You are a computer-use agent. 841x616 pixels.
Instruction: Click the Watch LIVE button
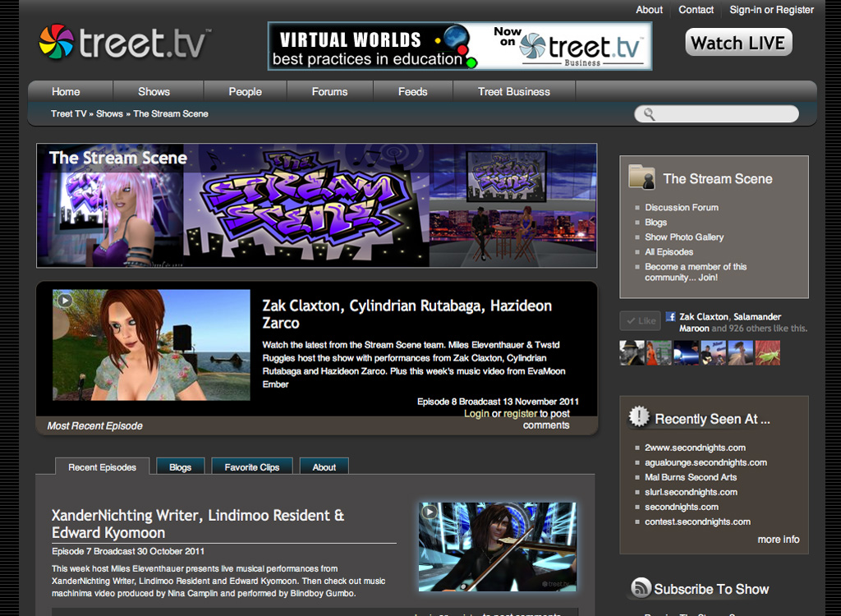coord(738,42)
